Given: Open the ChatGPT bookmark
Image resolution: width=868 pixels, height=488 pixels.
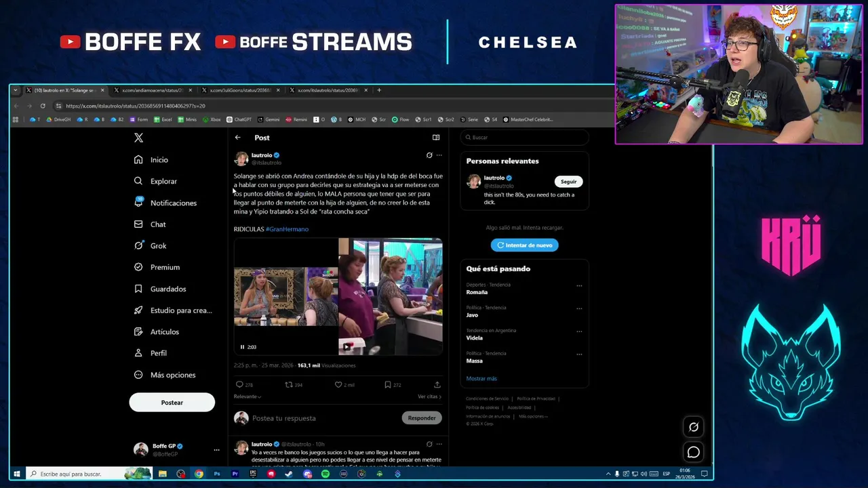Looking at the screenshot, I should (x=239, y=119).
